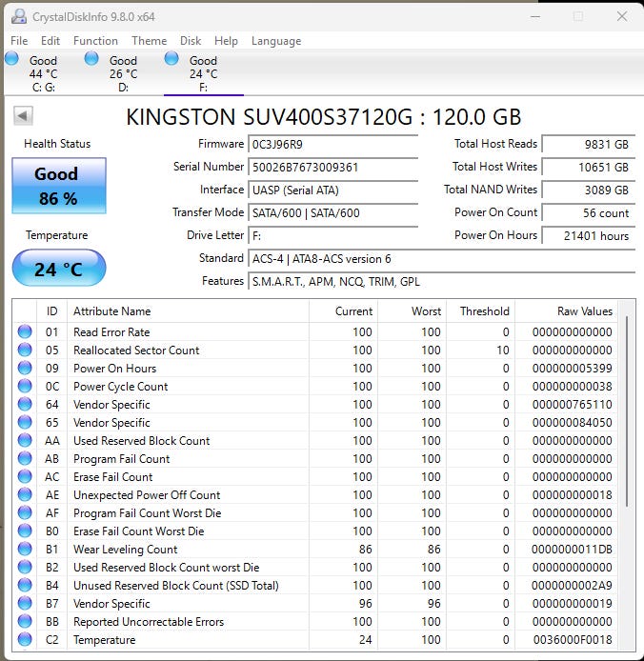Select the Power On Hours attribute row

[x=191, y=369]
